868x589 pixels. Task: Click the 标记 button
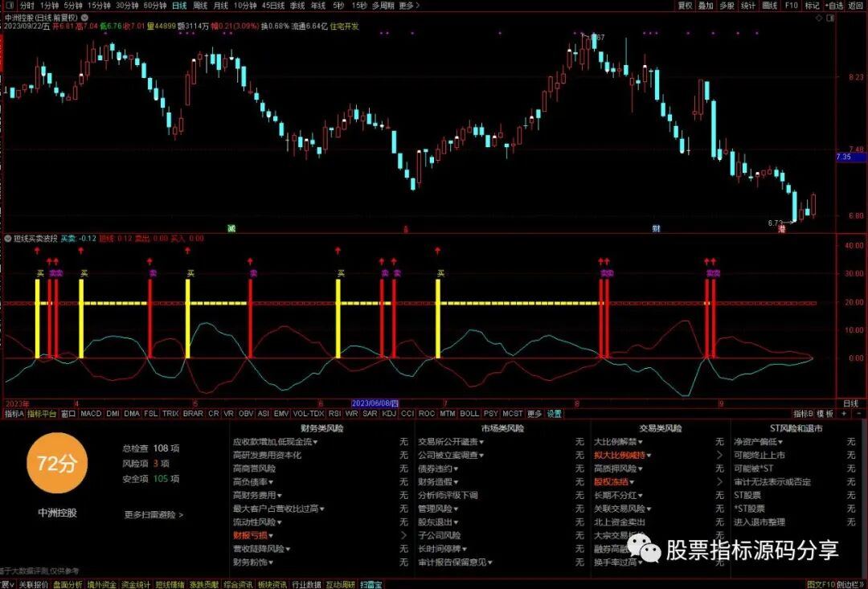pos(812,6)
